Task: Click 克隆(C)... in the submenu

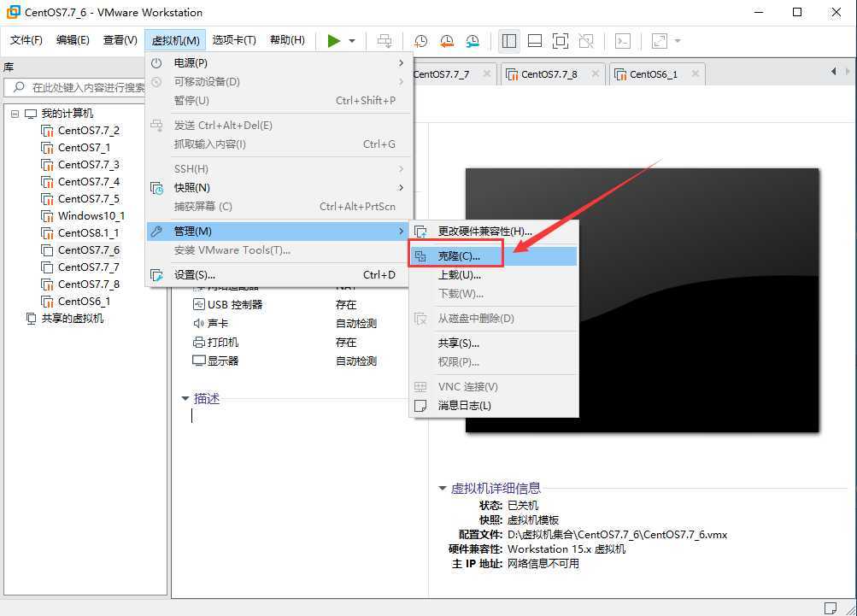Action: tap(494, 255)
